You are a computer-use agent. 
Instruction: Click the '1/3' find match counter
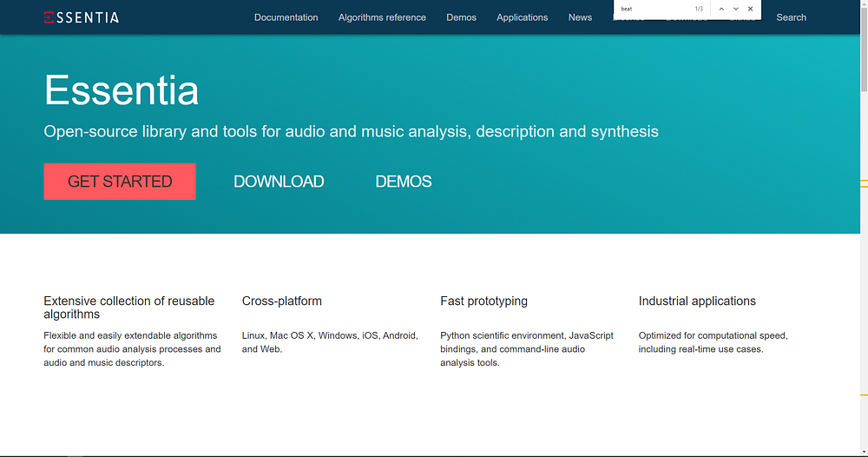699,9
